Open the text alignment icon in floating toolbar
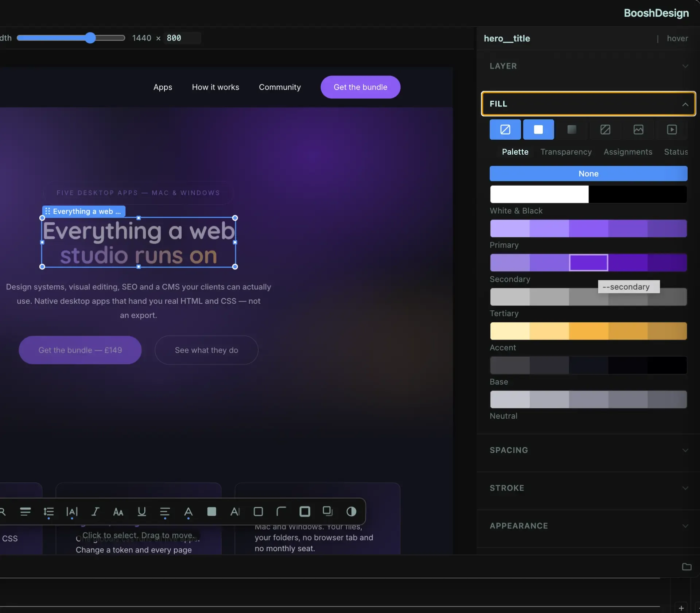700x613 pixels. (x=165, y=512)
